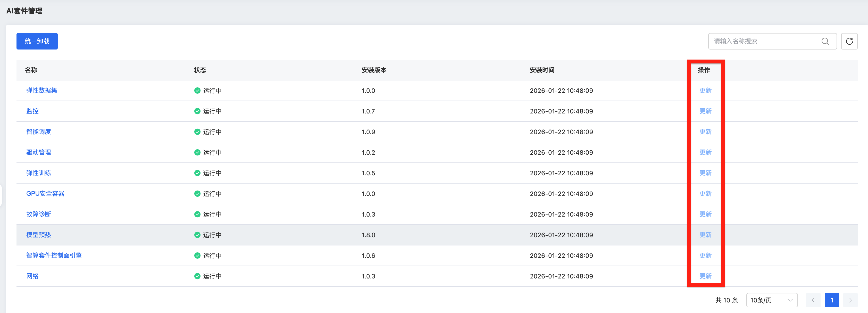Image resolution: width=868 pixels, height=313 pixels.
Task: Click the running status icon for 监控
Action: click(197, 111)
